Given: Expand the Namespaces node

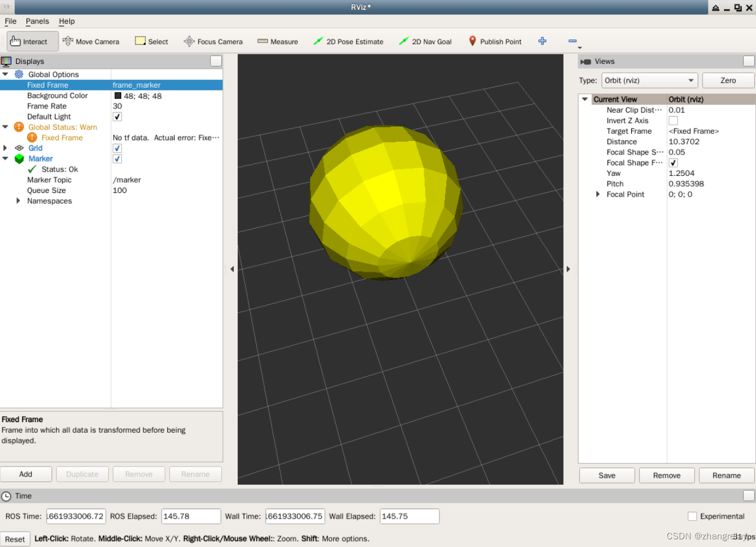Looking at the screenshot, I should [x=18, y=201].
